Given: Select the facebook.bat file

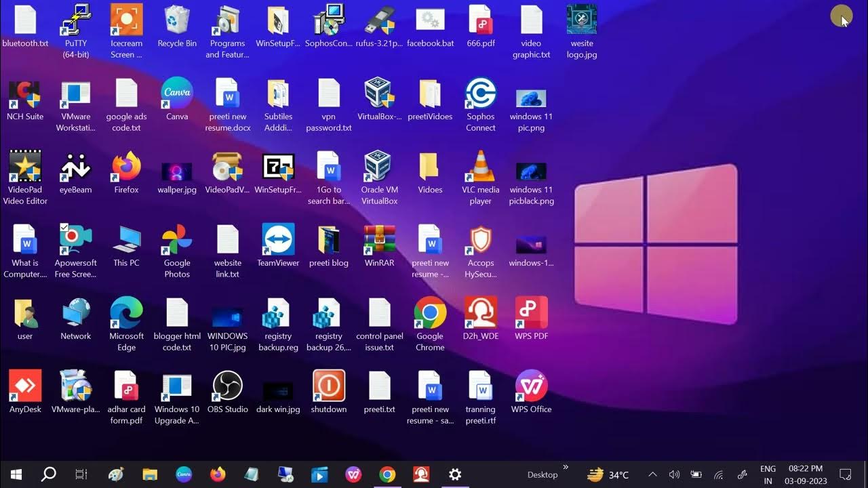Looking at the screenshot, I should click(430, 20).
